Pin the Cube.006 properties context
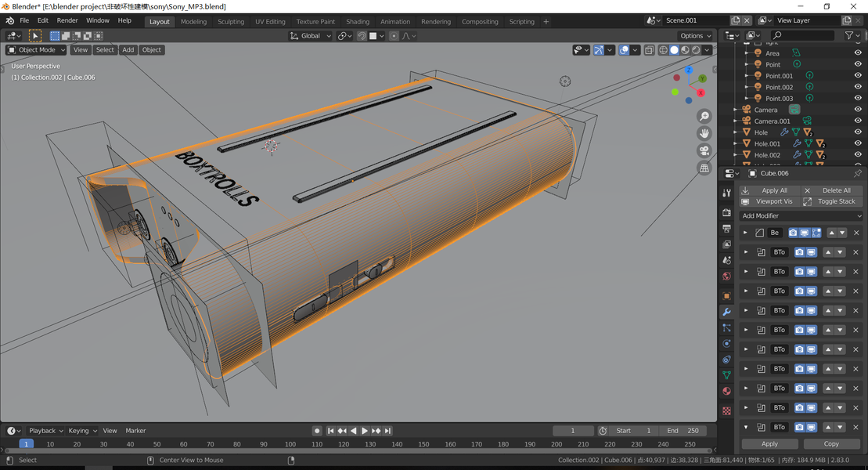The image size is (868, 470). 858,173
